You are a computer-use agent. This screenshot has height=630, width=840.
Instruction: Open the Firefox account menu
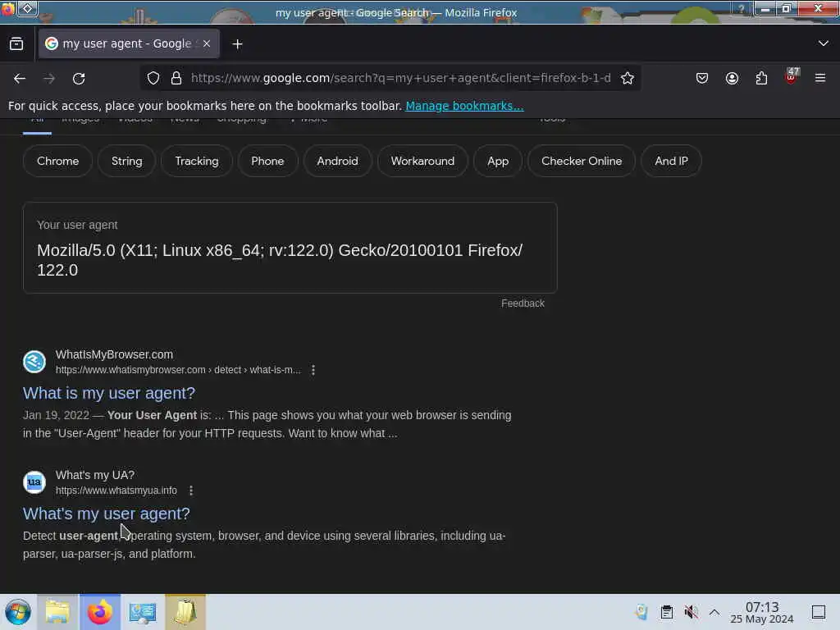tap(732, 78)
